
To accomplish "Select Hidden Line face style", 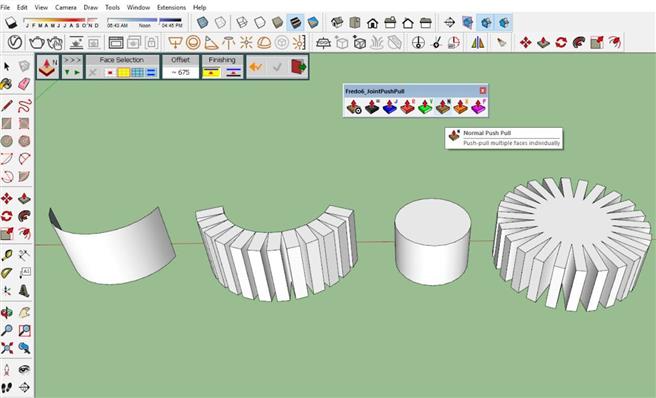I will 259,22.
